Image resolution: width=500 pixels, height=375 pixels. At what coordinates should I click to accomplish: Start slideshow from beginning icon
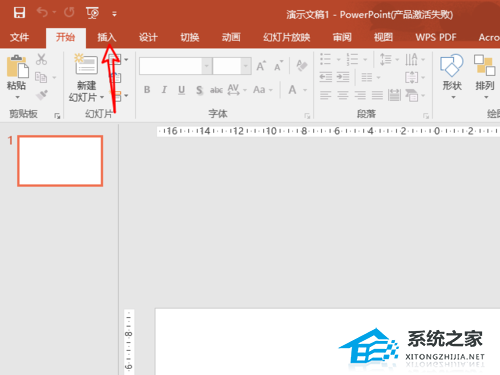[92, 13]
